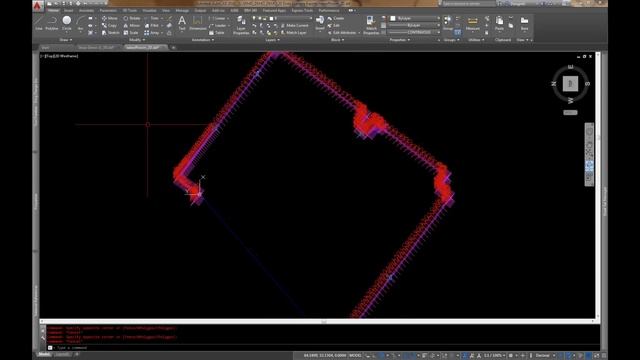Toggle group selection on or off
This screenshot has width=640, height=360.
[x=458, y=32]
